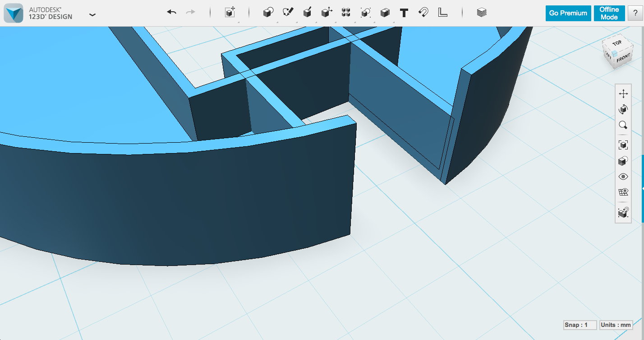Toggle the grid display icon
644x340 pixels.
click(623, 192)
